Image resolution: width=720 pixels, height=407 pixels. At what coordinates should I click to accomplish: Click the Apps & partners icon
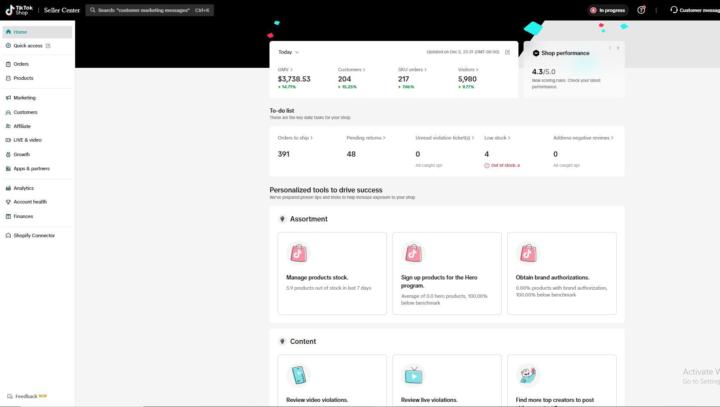click(x=8, y=169)
